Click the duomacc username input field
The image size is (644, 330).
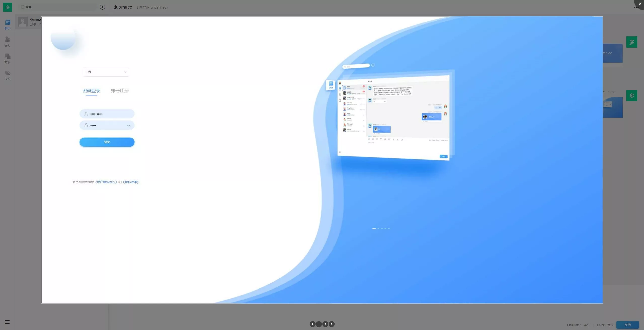(107, 114)
